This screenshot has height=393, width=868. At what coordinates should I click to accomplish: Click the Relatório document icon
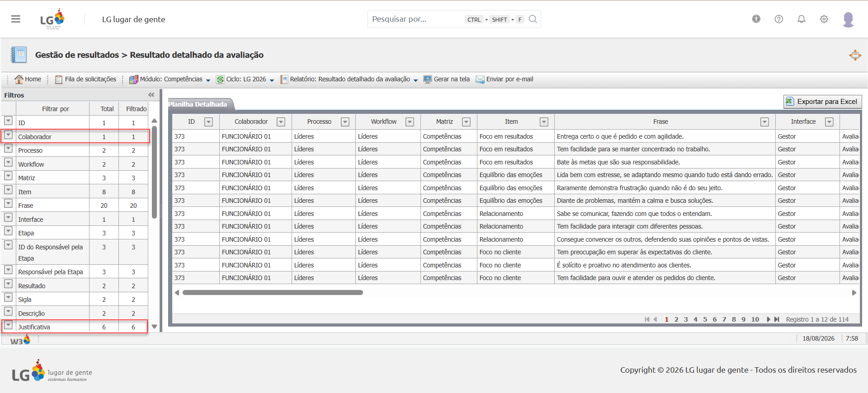coord(284,80)
